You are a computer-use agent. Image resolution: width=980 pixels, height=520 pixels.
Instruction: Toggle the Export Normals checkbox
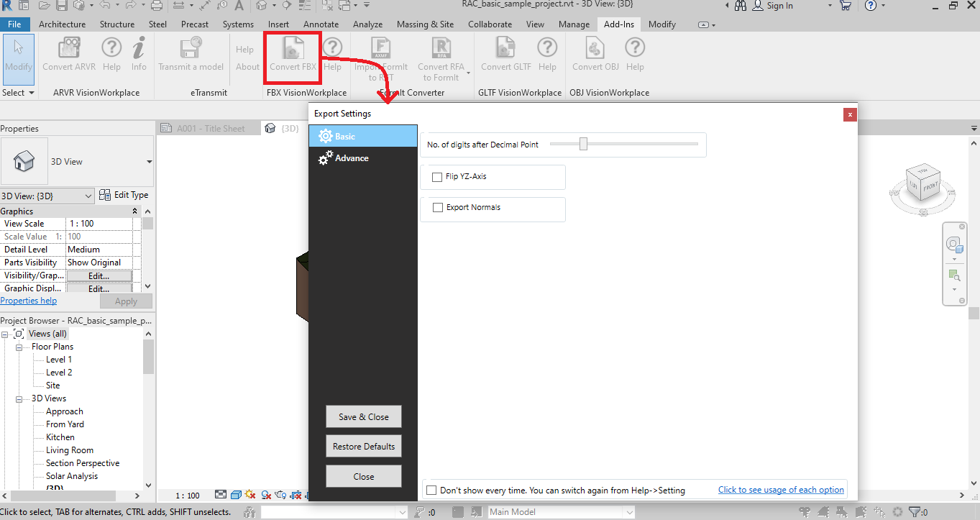(x=438, y=208)
